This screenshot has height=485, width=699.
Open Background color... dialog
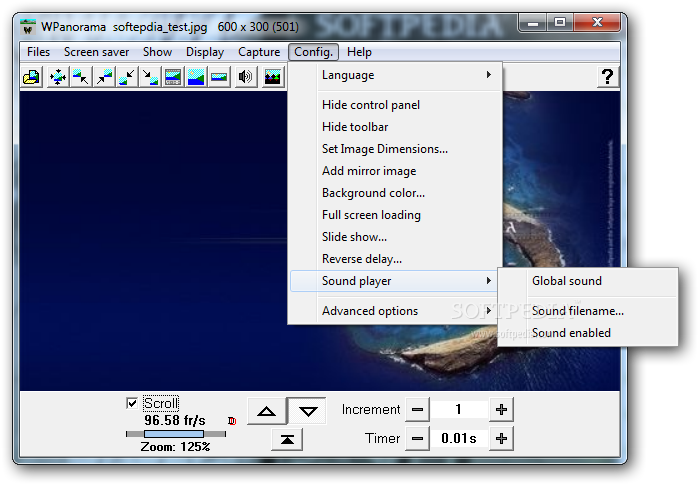(x=395, y=193)
